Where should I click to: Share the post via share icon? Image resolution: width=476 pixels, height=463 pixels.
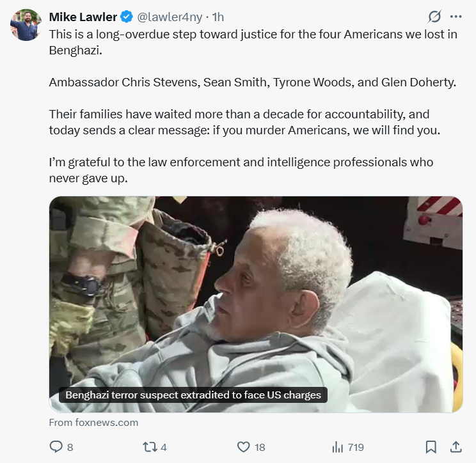pyautogui.click(x=456, y=447)
